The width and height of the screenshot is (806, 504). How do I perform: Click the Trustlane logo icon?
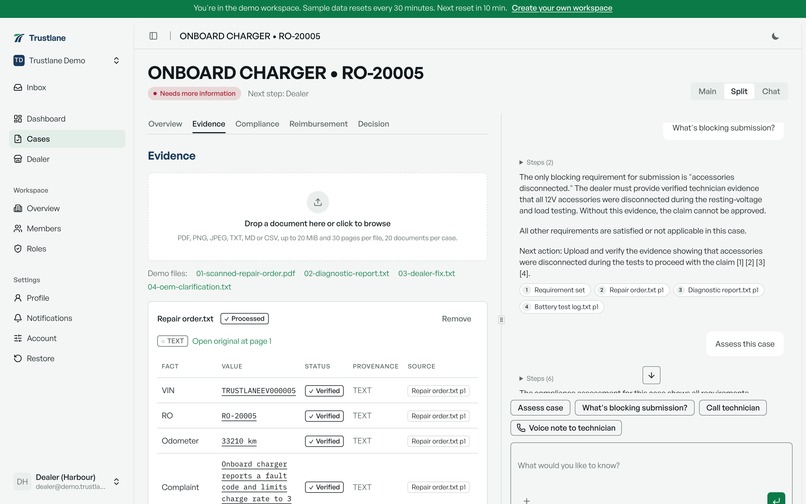tap(19, 38)
